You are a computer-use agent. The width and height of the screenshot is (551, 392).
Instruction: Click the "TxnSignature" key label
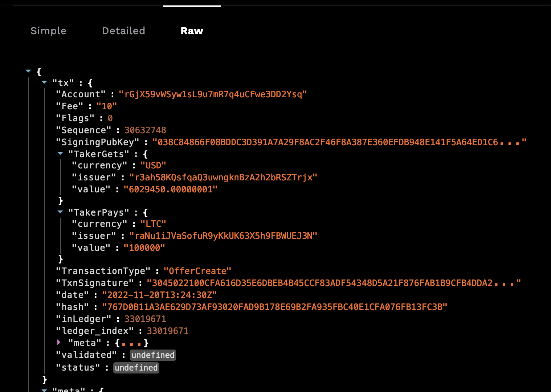95,283
